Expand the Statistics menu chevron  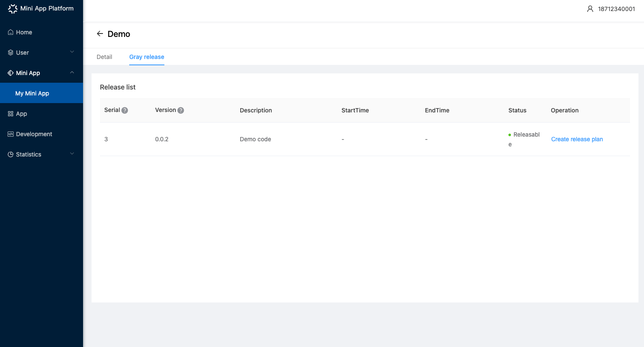point(72,154)
